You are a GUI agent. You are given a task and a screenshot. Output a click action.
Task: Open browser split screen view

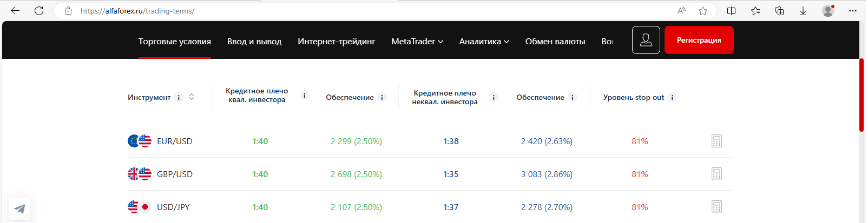731,11
